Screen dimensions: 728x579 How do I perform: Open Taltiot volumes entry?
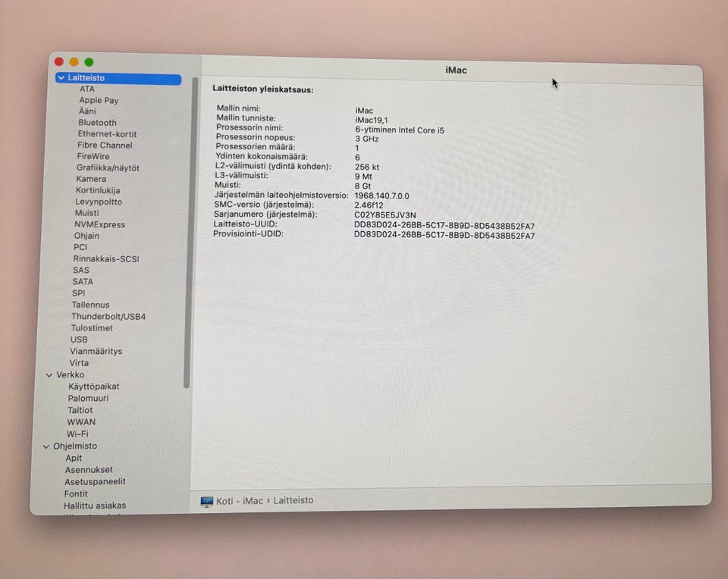coord(80,410)
